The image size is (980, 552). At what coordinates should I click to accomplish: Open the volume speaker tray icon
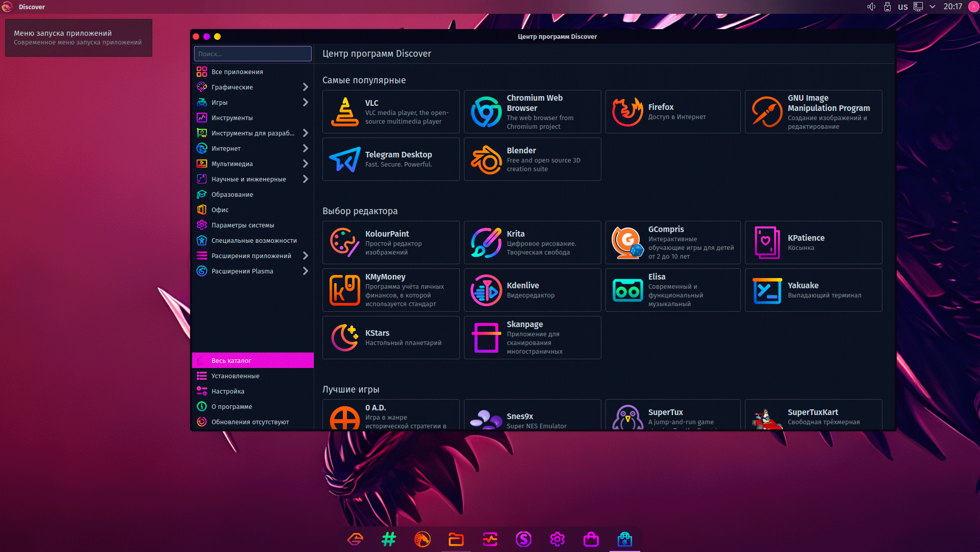click(872, 7)
